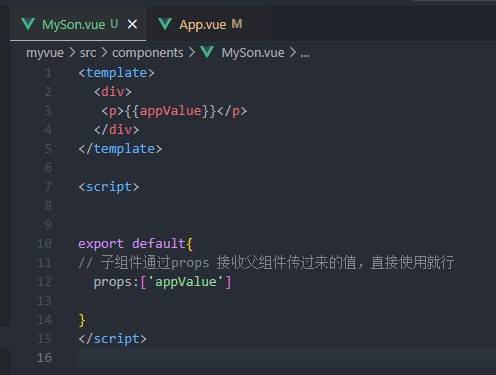The width and height of the screenshot is (496, 375).
Task: Click opening <div> tag on line 2
Action: [113, 92]
